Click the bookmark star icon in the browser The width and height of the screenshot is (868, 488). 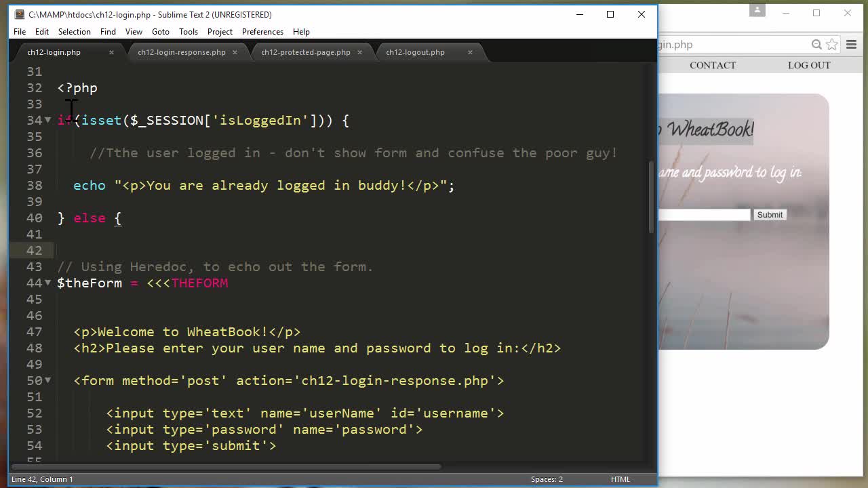pyautogui.click(x=832, y=45)
